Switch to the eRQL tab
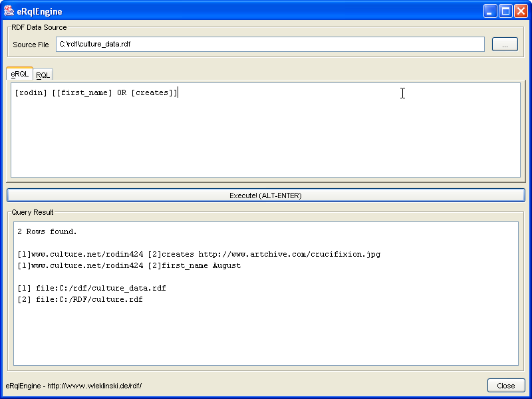The image size is (532, 399). 20,74
